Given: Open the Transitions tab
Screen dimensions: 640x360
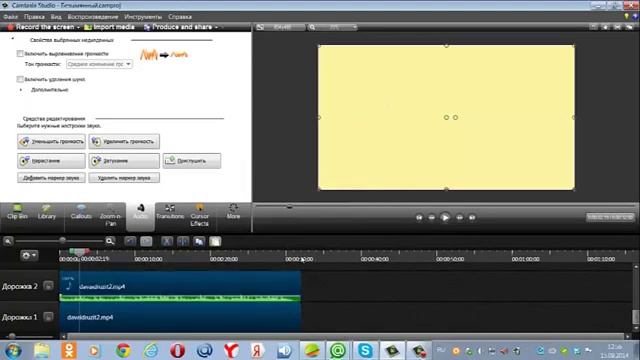Looking at the screenshot, I should 170,212.
